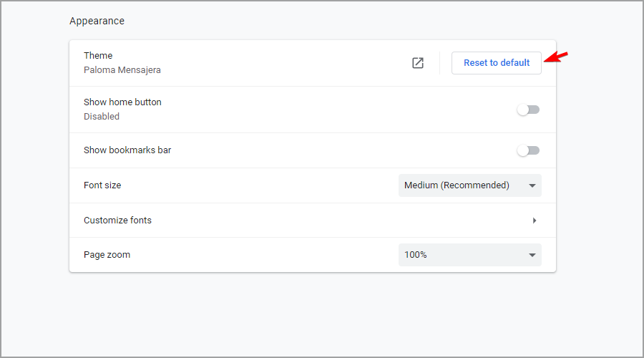Open the Customize fonts row
This screenshot has width=644, height=358.
313,221
